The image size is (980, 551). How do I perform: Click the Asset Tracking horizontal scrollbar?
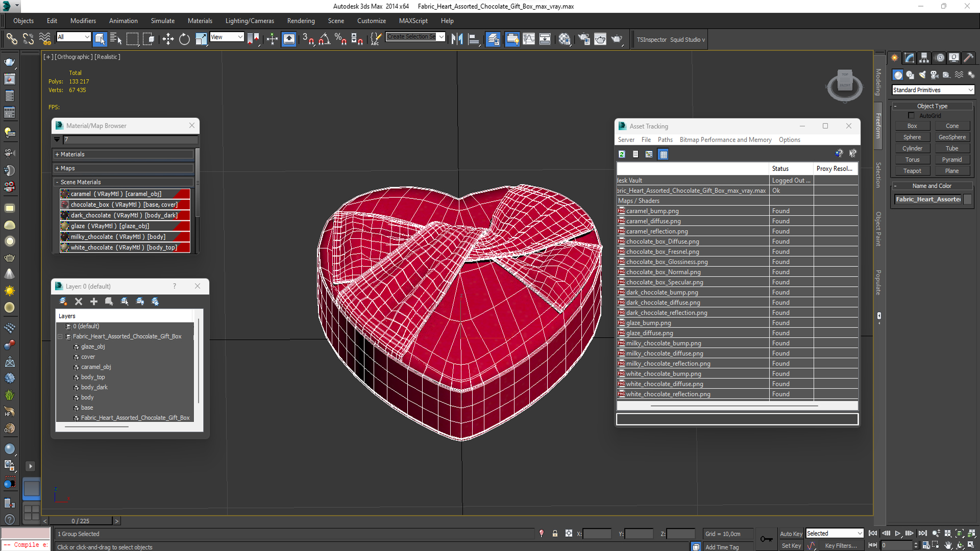(x=734, y=406)
